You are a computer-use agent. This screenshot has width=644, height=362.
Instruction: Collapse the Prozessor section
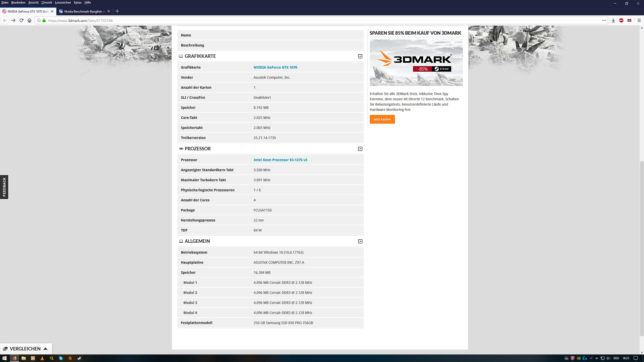360,149
